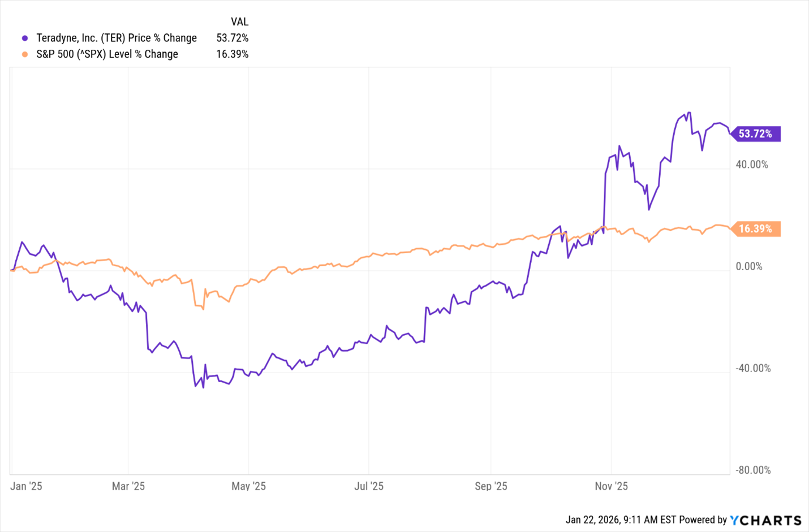Click the orange S&P 500 legend dot
Viewport: 809px width, 532px height.
tap(25, 54)
